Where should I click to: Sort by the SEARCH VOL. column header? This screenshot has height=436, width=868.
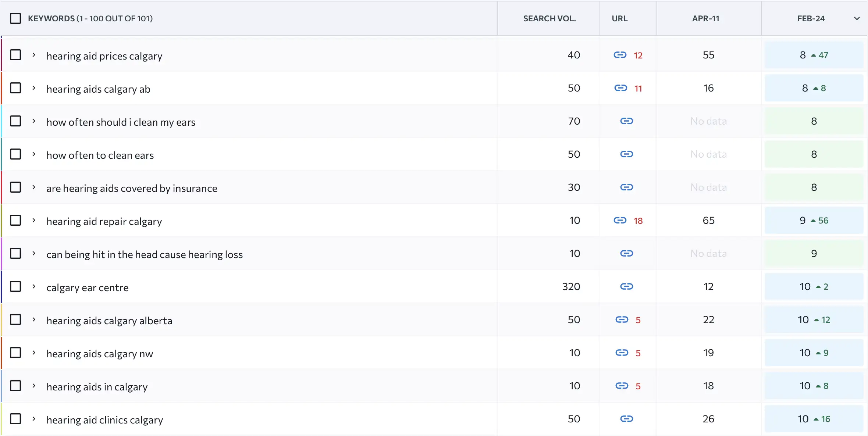tap(549, 18)
